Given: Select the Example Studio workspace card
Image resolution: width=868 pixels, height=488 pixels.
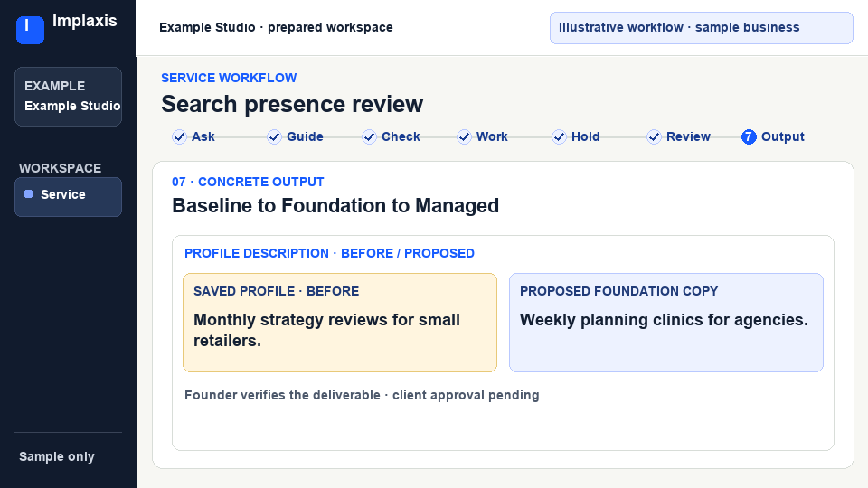Looking at the screenshot, I should click(x=68, y=97).
